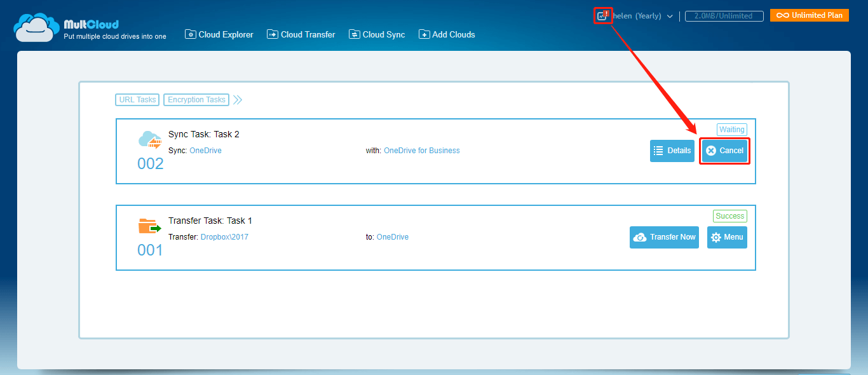Open the OneDrive for Business link
This screenshot has height=375, width=868.
(x=422, y=151)
